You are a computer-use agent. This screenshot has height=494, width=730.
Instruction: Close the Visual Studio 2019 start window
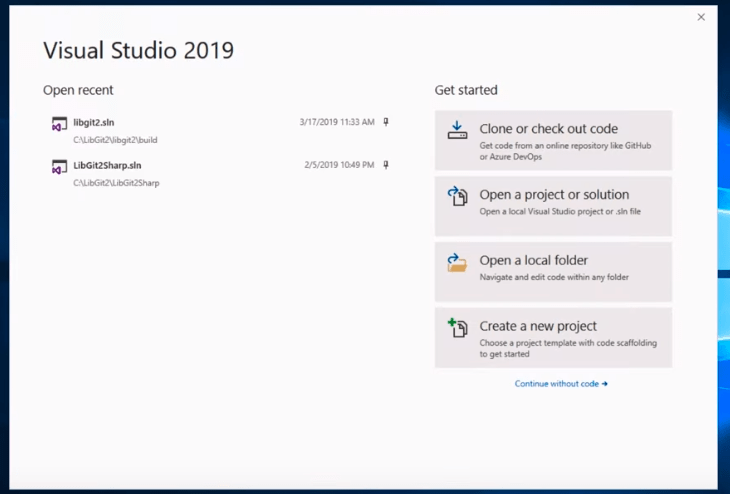coord(701,17)
